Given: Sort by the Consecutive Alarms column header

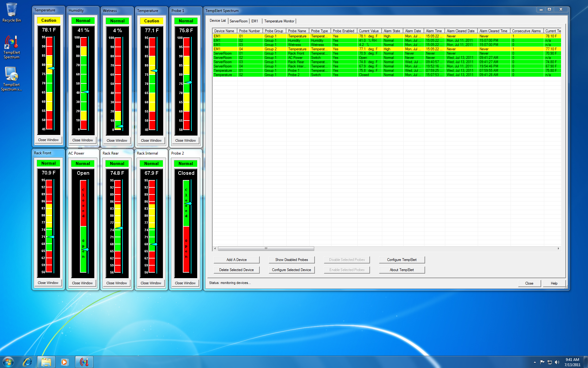Looking at the screenshot, I should (527, 31).
